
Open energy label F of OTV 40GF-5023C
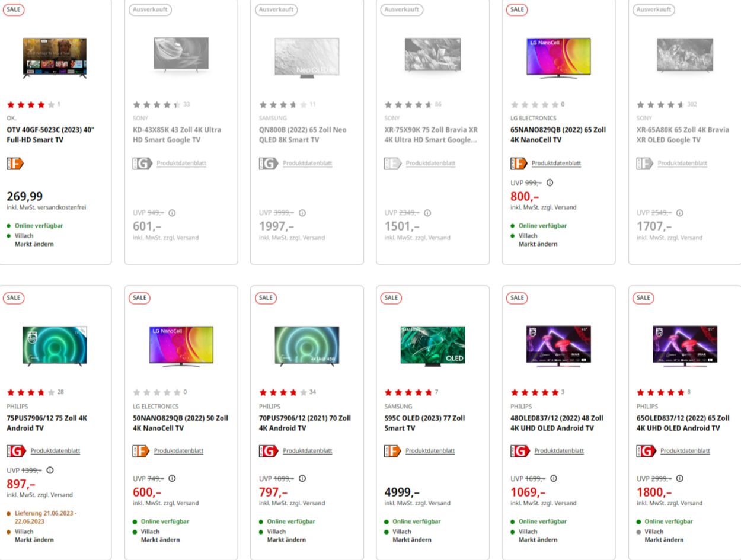tap(15, 164)
